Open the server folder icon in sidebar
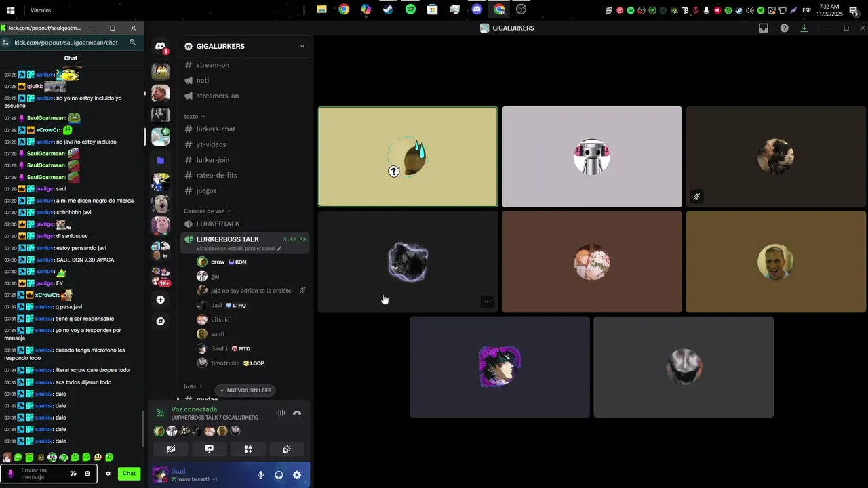The image size is (868, 488). 161,161
